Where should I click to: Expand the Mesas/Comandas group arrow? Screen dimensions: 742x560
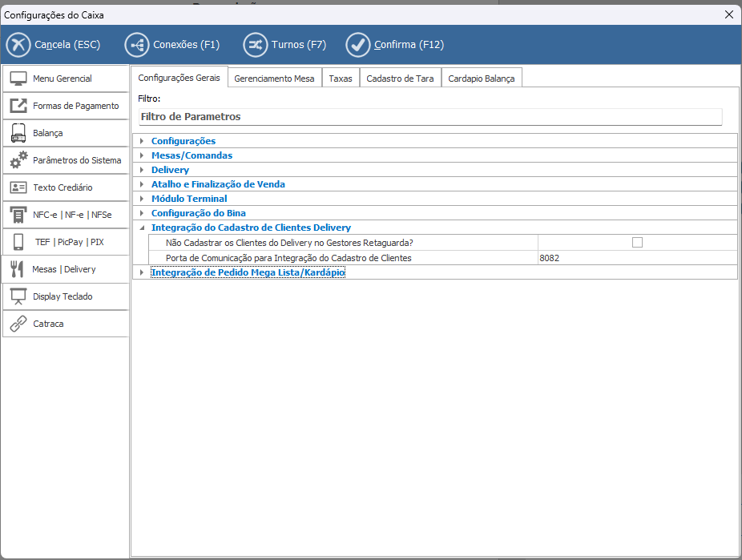point(142,155)
